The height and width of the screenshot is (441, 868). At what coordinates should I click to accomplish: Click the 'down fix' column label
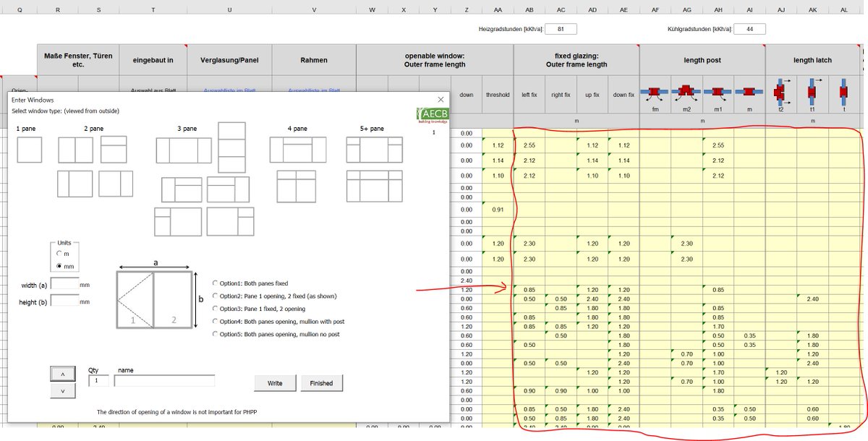(624, 95)
